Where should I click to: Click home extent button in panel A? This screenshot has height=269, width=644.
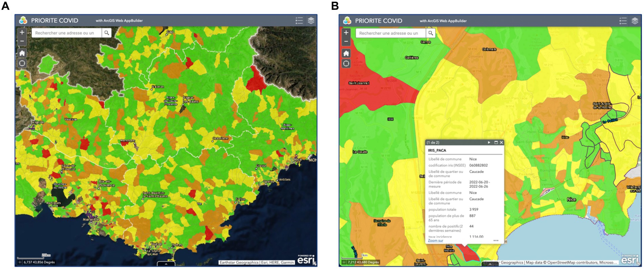click(22, 53)
